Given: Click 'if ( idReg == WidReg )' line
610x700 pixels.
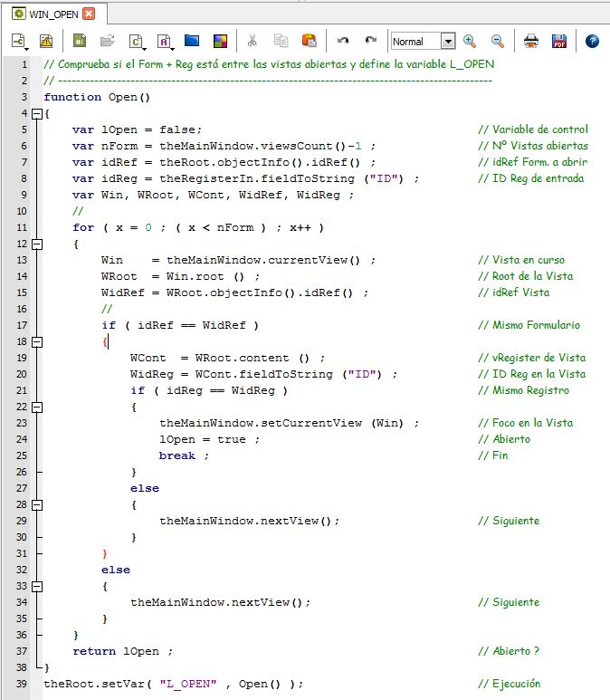Looking at the screenshot, I should [x=209, y=390].
